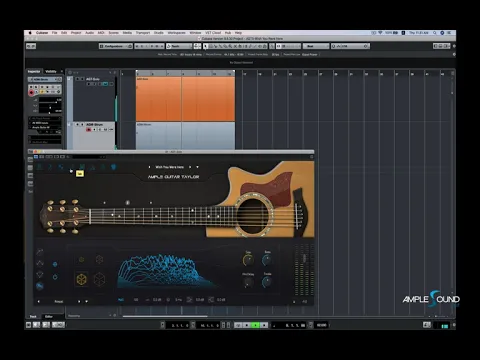
Task: Open the Transport menu
Action: click(143, 33)
